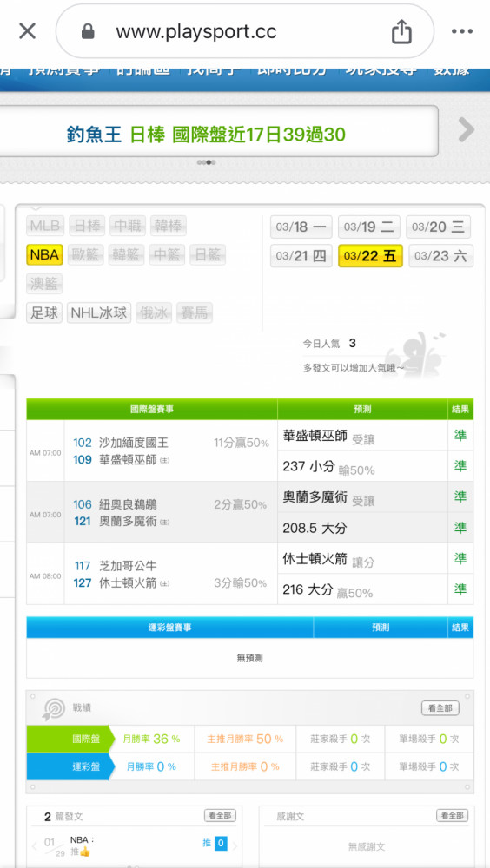The image size is (490, 868).
Task: Select the 足球 category filter
Action: click(44, 312)
